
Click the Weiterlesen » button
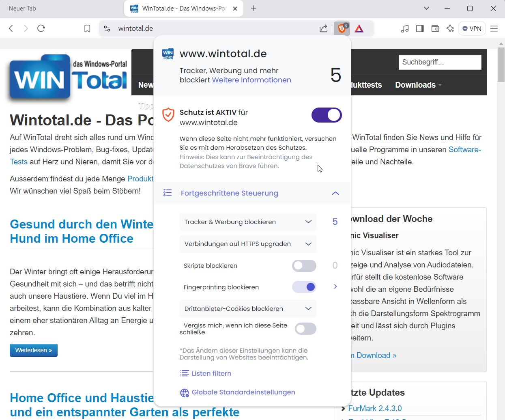34,350
